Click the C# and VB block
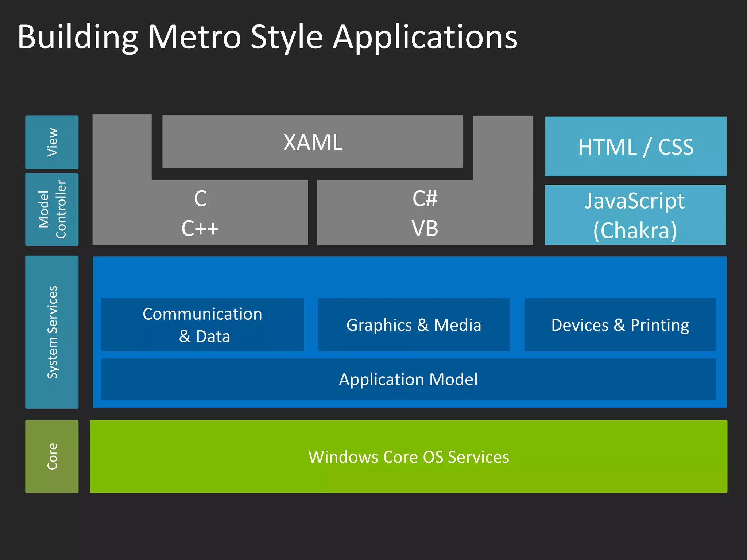747x560 pixels. (425, 213)
